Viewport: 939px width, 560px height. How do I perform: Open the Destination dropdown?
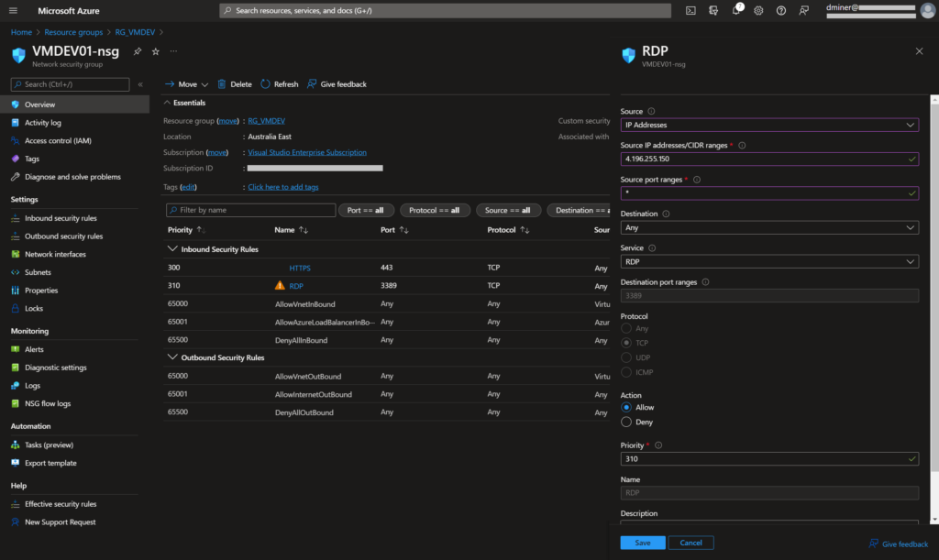click(768, 227)
